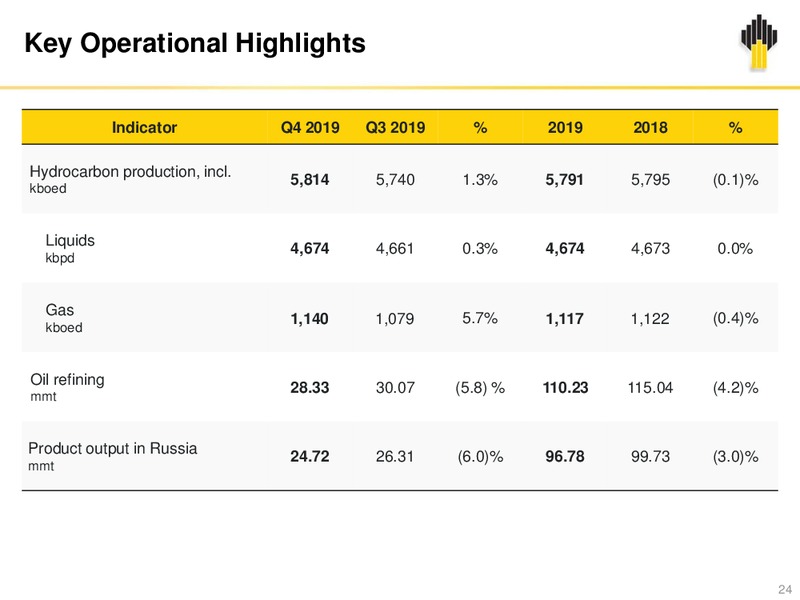Screen dimensions: 800x600
Task: Click the Rosneft logo icon
Action: pyautogui.click(x=759, y=42)
